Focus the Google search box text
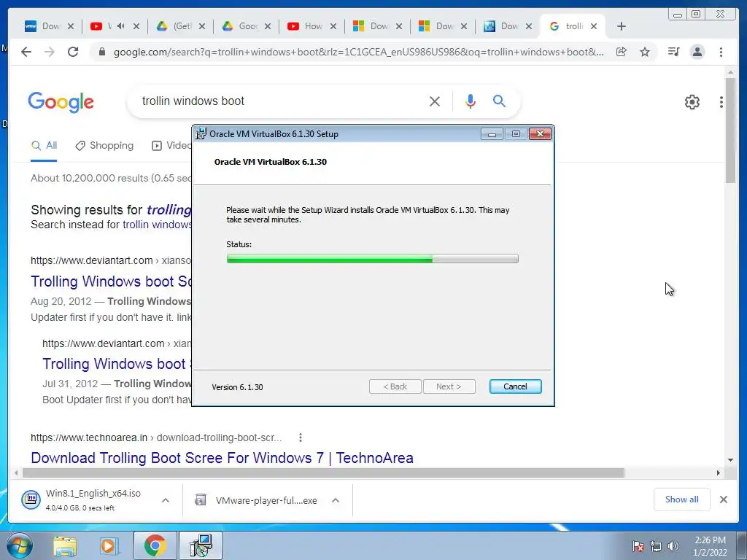 (x=193, y=101)
